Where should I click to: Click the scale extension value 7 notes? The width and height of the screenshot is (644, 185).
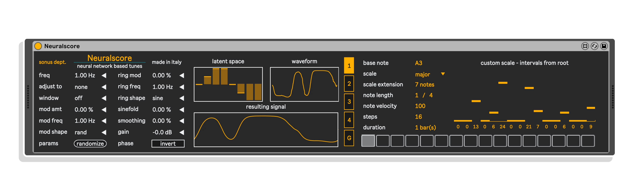pyautogui.click(x=425, y=85)
